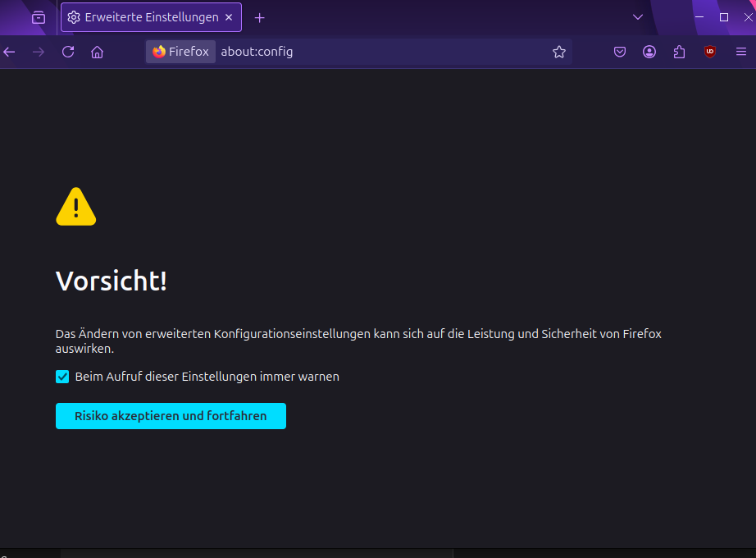Reload the current page
Viewport: 756px width, 558px height.
(68, 52)
